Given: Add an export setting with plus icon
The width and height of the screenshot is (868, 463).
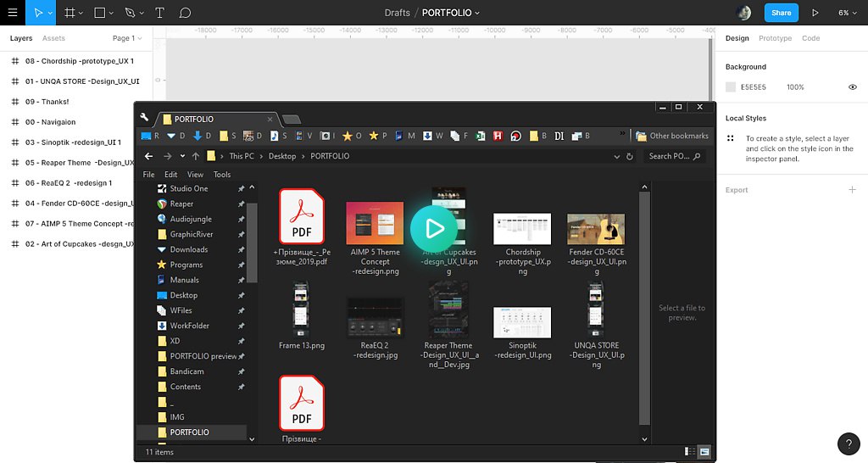Looking at the screenshot, I should coord(852,190).
